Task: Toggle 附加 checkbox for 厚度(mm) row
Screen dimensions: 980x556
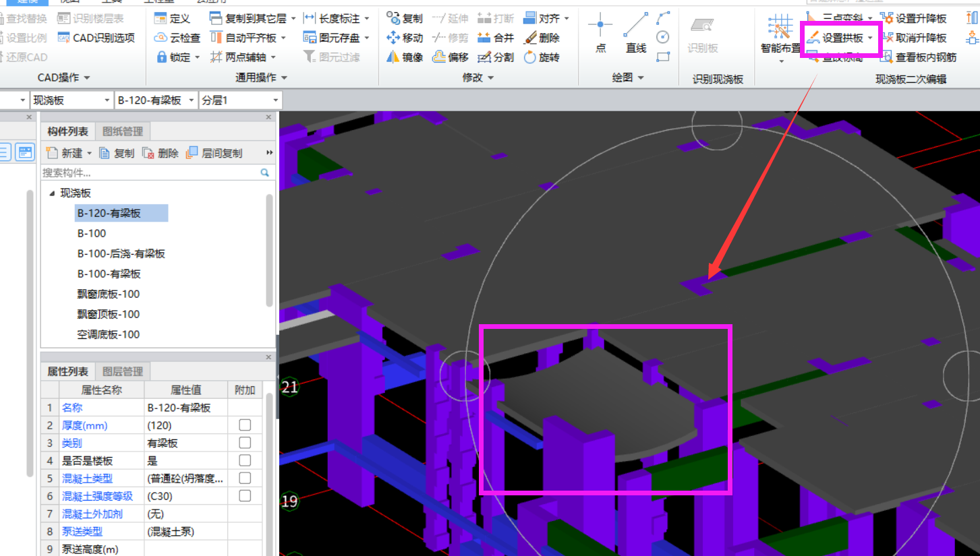Action: tap(245, 425)
